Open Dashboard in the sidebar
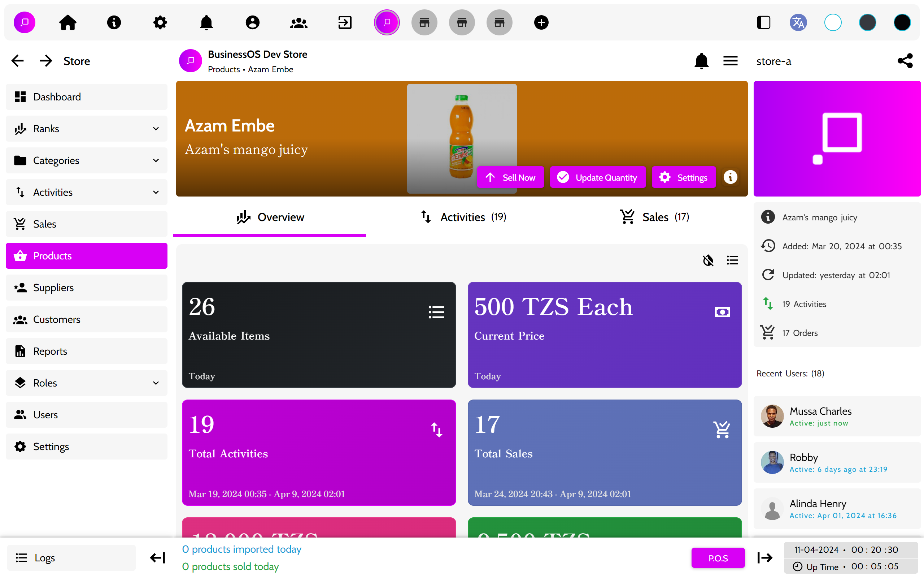The height and width of the screenshot is (578, 924). pyautogui.click(x=87, y=97)
